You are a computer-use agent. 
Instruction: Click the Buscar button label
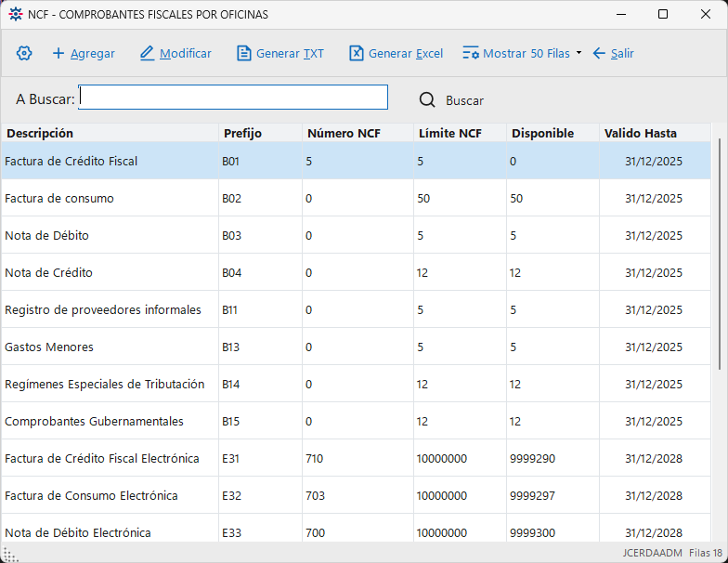464,100
